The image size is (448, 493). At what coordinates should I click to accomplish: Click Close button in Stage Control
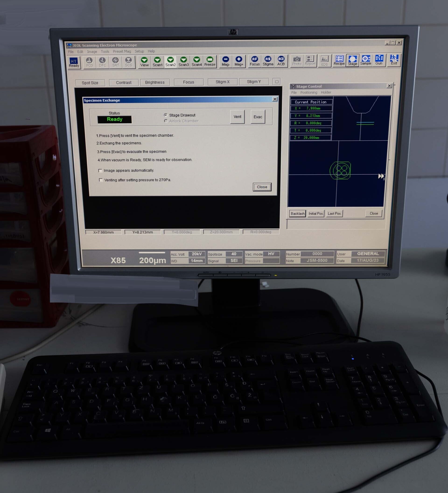(374, 213)
